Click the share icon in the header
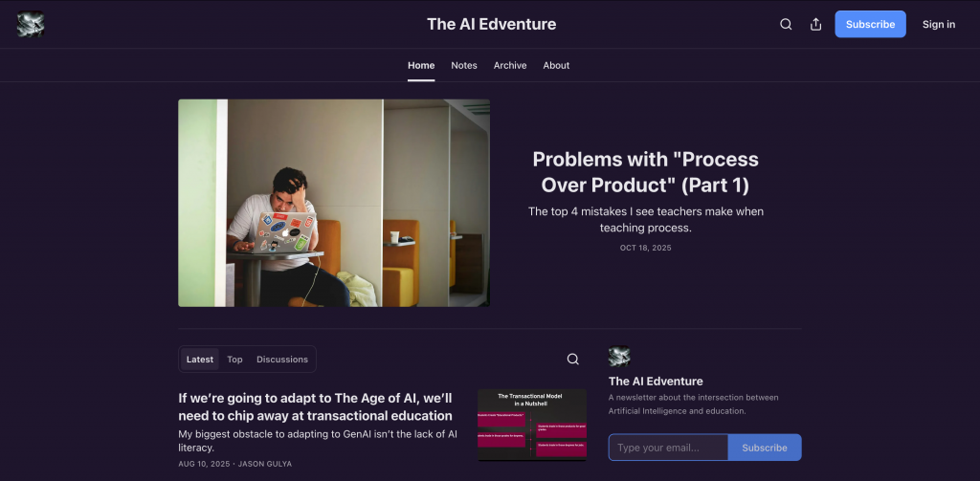980x481 pixels. [815, 24]
